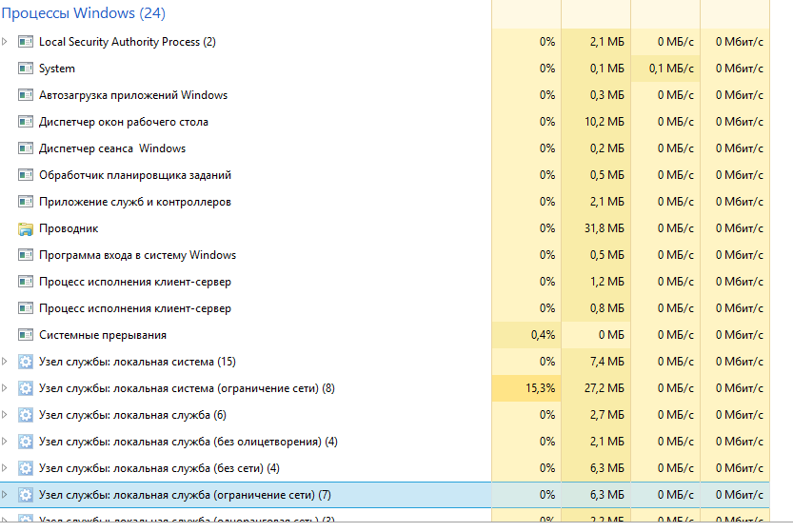Collapse the Процессы Windows (24) group header
This screenshot has height=532, width=793.
coord(84,13)
